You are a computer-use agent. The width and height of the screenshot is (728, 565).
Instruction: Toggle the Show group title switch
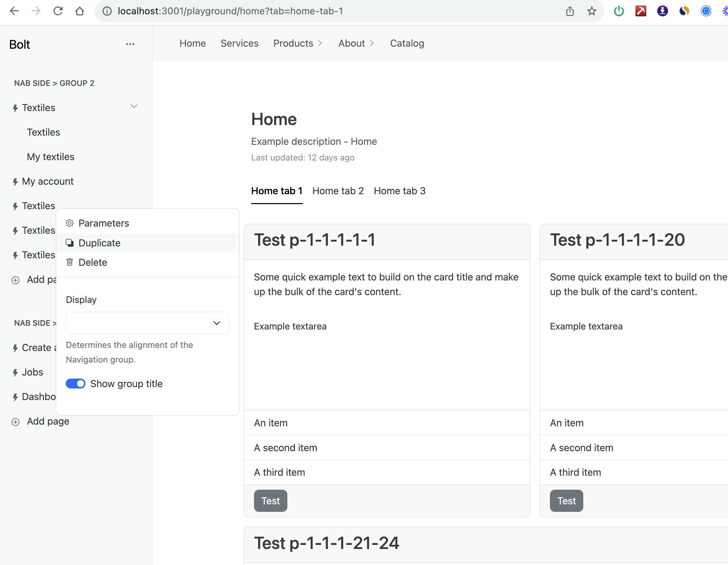76,384
